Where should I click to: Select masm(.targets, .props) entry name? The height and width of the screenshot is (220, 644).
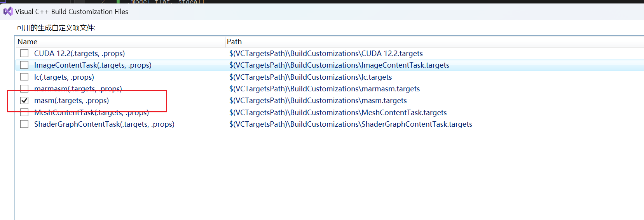[x=72, y=100]
